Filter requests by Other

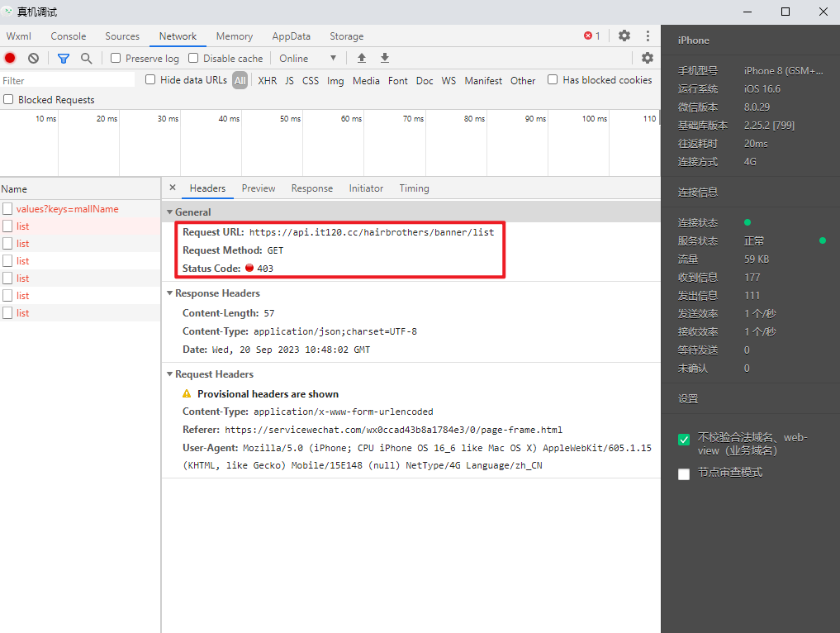[523, 80]
